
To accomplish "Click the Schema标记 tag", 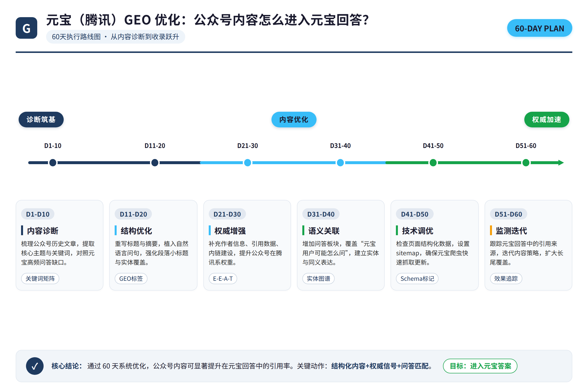I will (417, 279).
